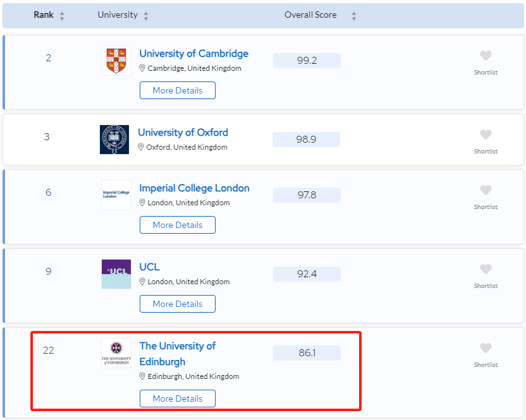View More Details for University of Edinburgh

(178, 399)
